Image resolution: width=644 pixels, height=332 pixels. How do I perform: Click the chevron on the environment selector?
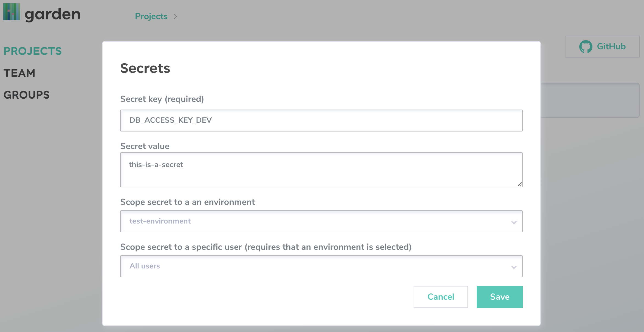coord(514,222)
